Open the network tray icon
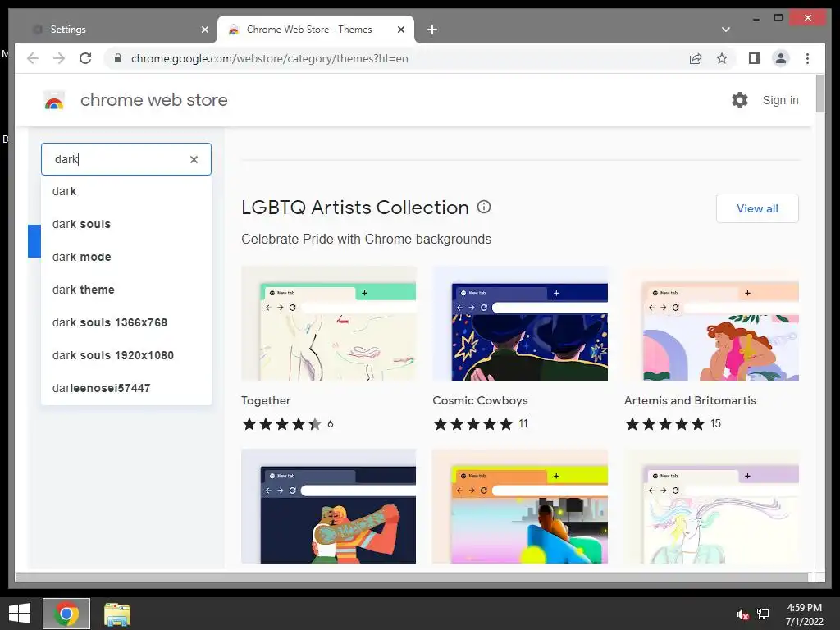The image size is (840, 630). click(x=763, y=614)
